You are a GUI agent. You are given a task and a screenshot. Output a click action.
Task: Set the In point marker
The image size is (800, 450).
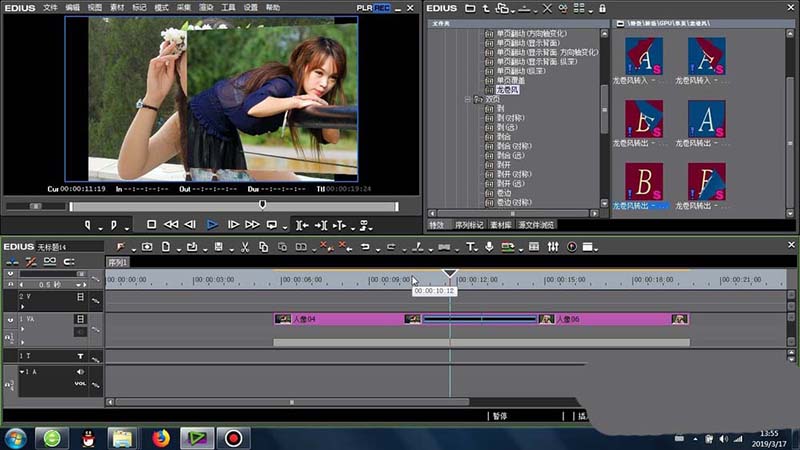coord(88,224)
